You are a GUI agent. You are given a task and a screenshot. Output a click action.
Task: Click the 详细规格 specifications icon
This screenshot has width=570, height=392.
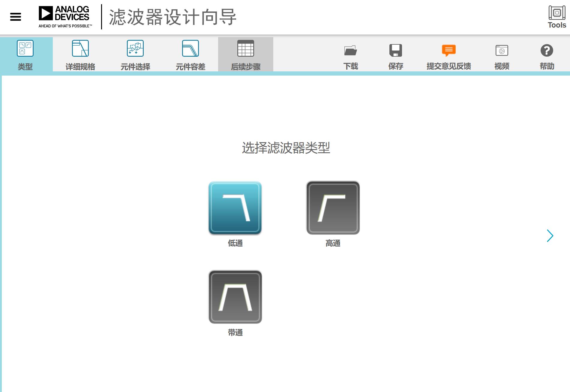click(x=80, y=54)
